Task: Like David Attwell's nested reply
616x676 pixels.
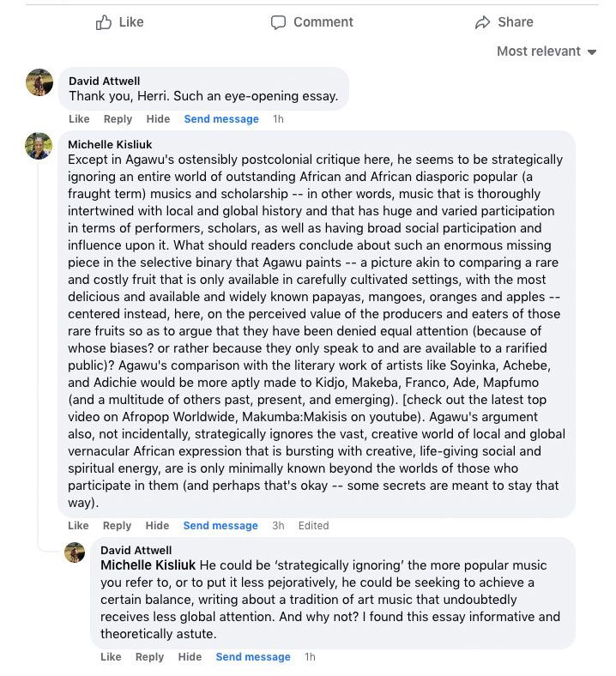Action: pyautogui.click(x=111, y=657)
